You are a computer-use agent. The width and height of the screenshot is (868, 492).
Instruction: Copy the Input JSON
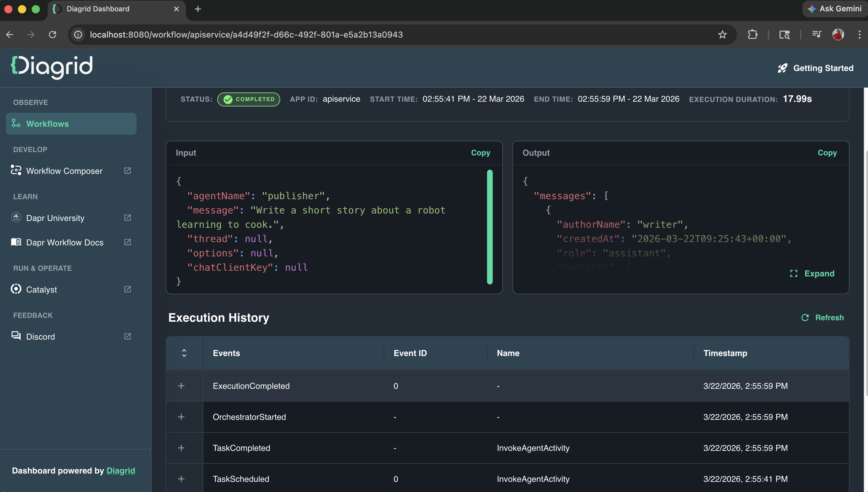tap(480, 153)
